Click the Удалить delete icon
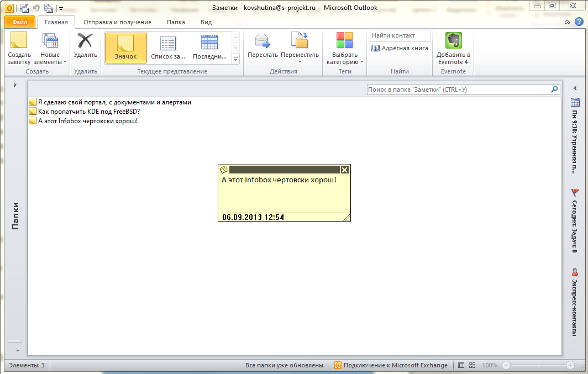The image size is (588, 374). pos(86,46)
